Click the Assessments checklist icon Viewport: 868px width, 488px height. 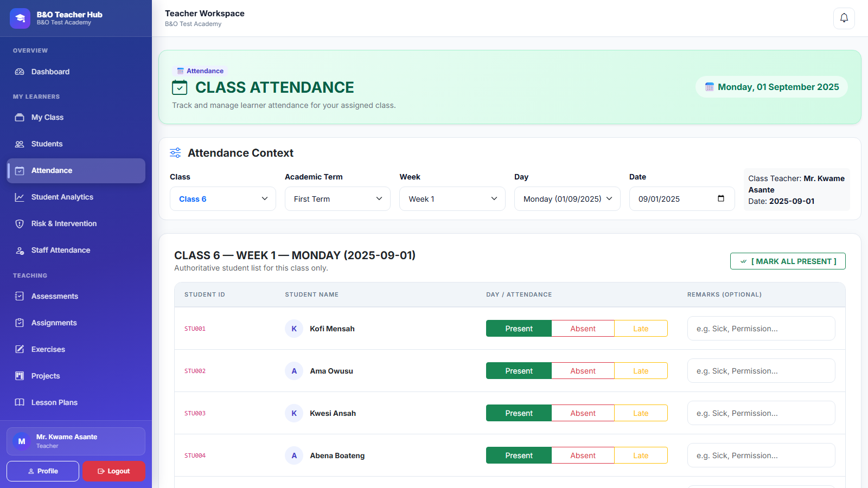click(20, 296)
